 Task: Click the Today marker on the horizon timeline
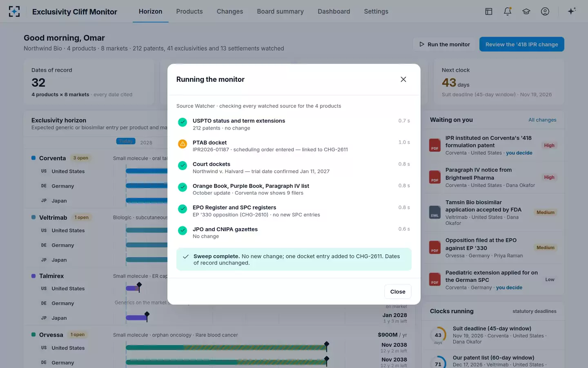[x=126, y=141]
